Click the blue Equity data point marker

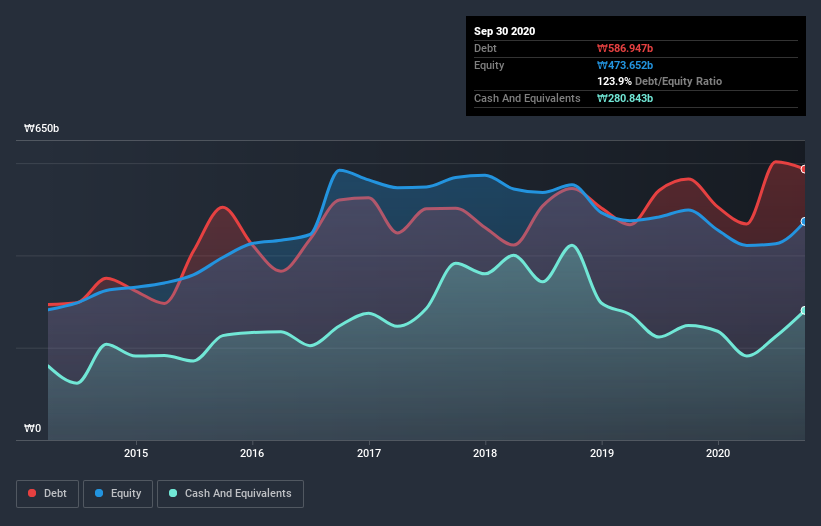coord(804,222)
